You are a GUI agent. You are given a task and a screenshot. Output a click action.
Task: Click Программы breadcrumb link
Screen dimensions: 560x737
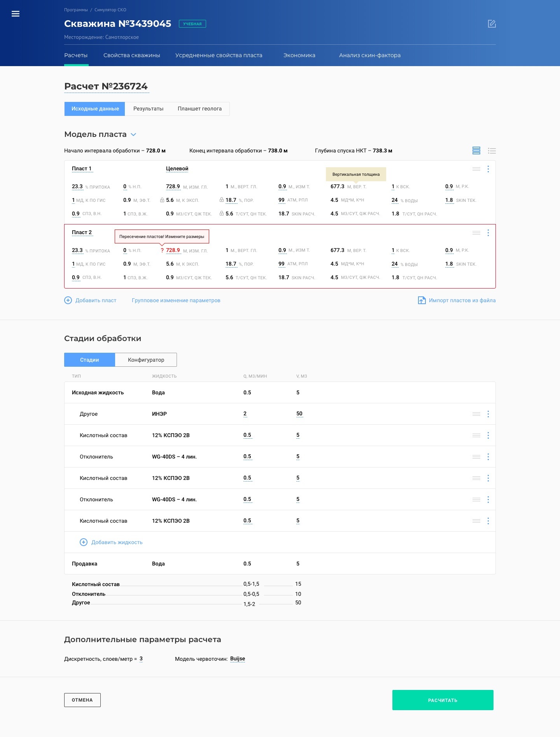[x=76, y=10]
